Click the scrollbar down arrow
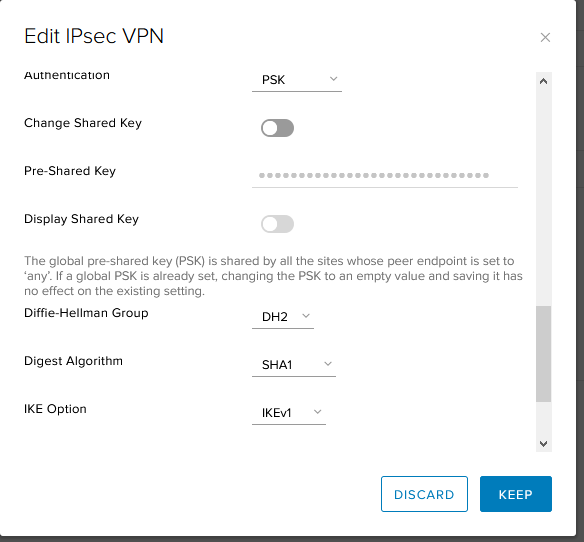This screenshot has height=542, width=584. 543,443
